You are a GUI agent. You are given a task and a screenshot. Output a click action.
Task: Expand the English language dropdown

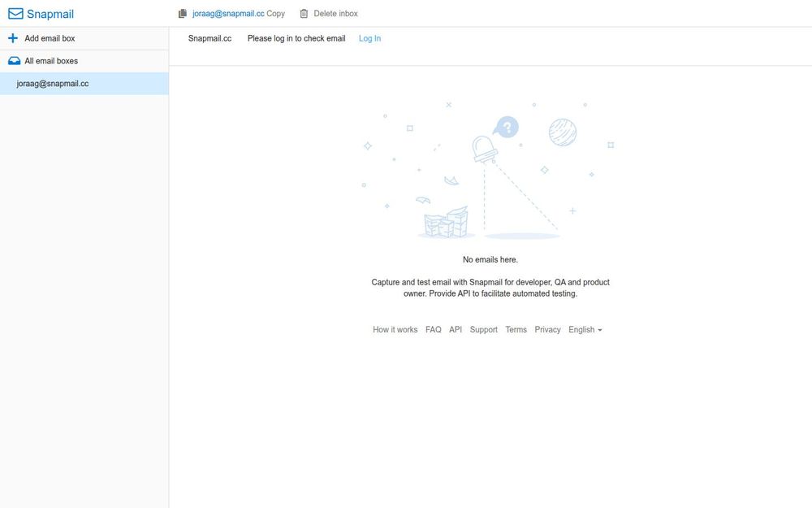pos(585,330)
